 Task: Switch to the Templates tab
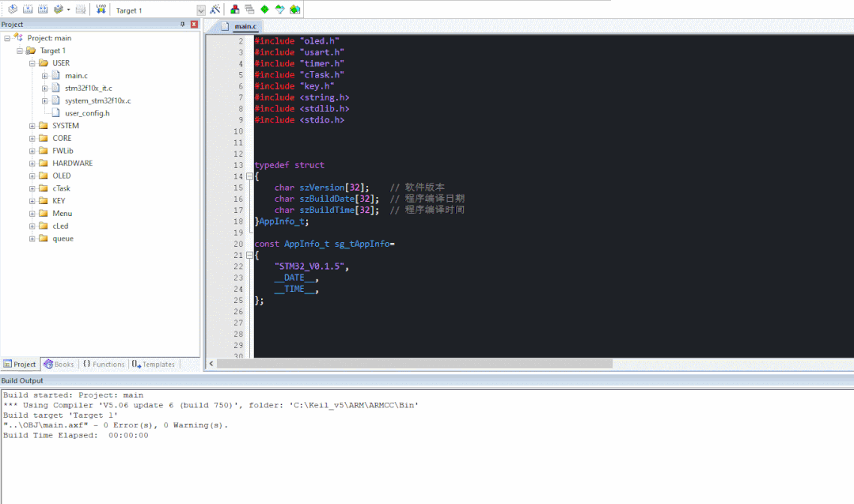pyautogui.click(x=154, y=364)
